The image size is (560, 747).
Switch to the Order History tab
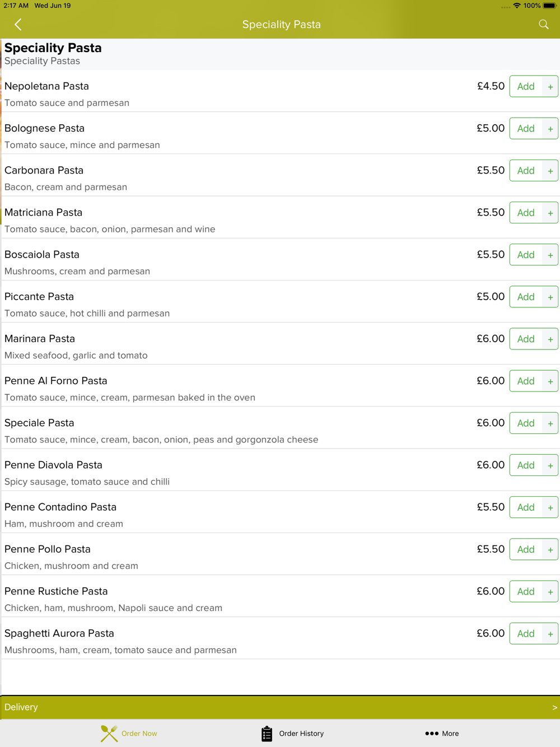click(292, 734)
